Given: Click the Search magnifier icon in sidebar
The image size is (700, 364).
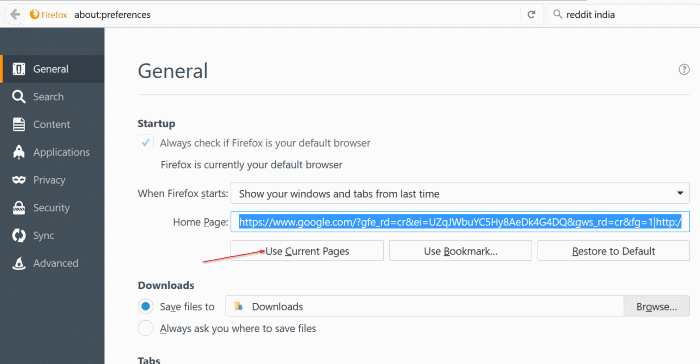Looking at the screenshot, I should click(x=19, y=96).
